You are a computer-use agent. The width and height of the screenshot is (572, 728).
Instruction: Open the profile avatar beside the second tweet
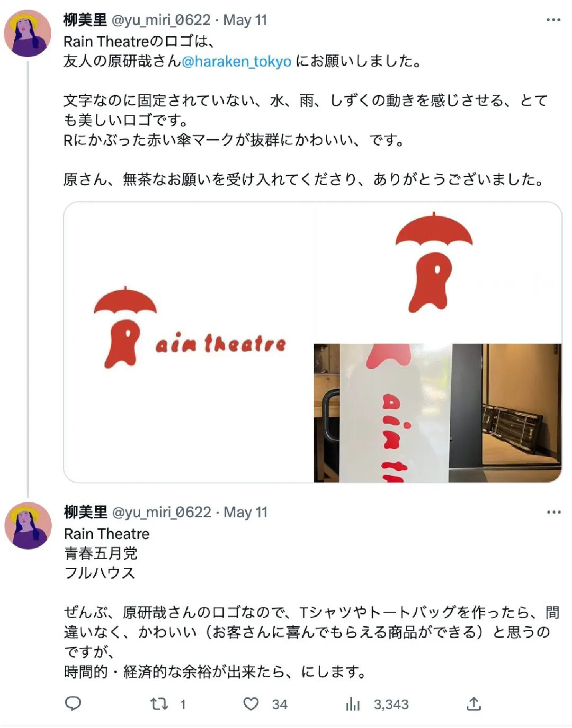coord(28,526)
